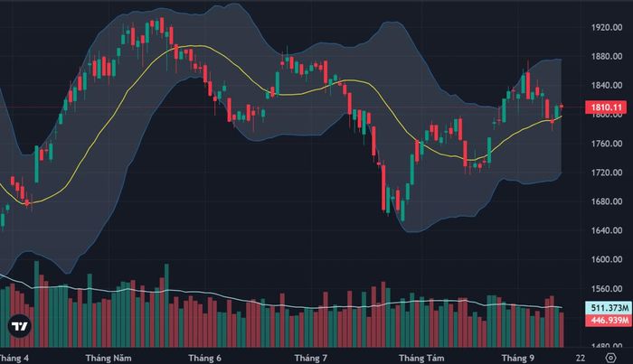The width and height of the screenshot is (633, 364).
Task: Click the 1600.00 price scale label
Action: 607,259
